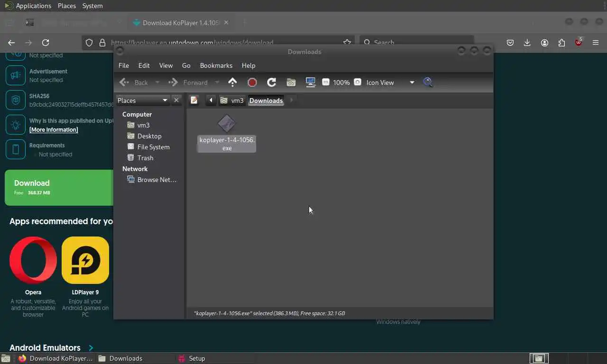This screenshot has height=364, width=607.
Task: Select vm3 in Places sidebar
Action: pyautogui.click(x=143, y=125)
